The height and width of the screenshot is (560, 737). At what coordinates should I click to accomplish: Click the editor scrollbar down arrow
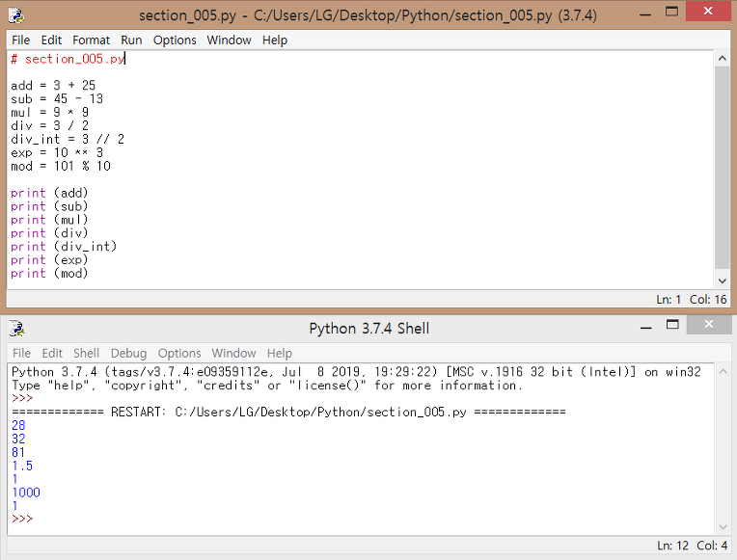pyautogui.click(x=722, y=280)
